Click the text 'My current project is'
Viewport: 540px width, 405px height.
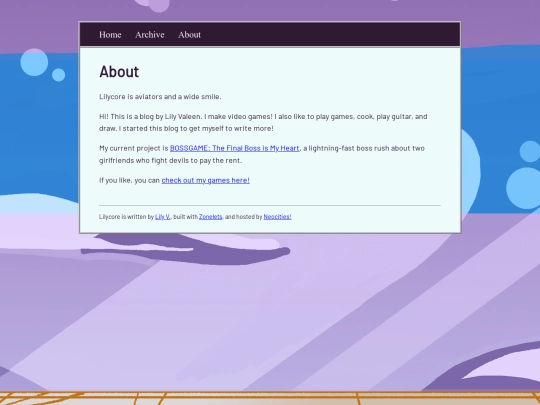[134, 148]
